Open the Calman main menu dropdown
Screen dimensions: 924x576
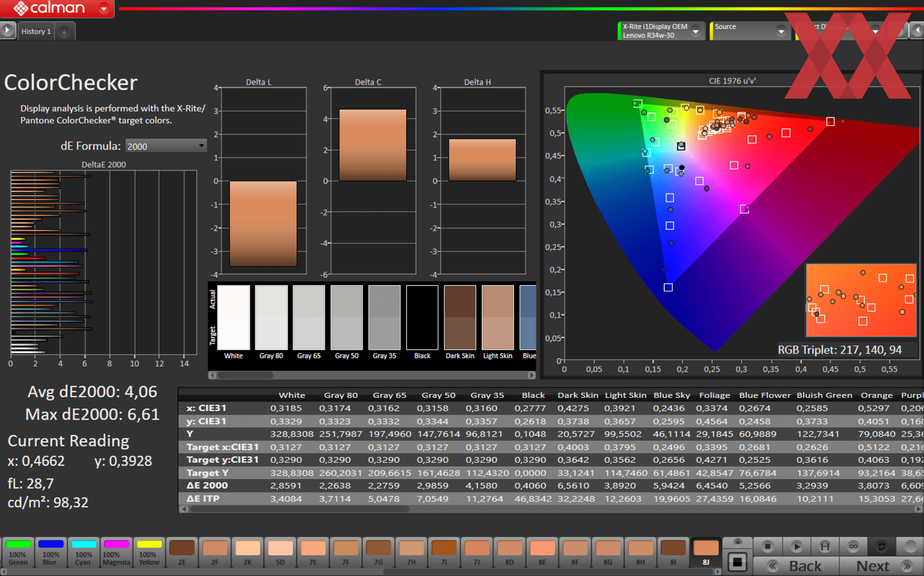pyautogui.click(x=103, y=8)
